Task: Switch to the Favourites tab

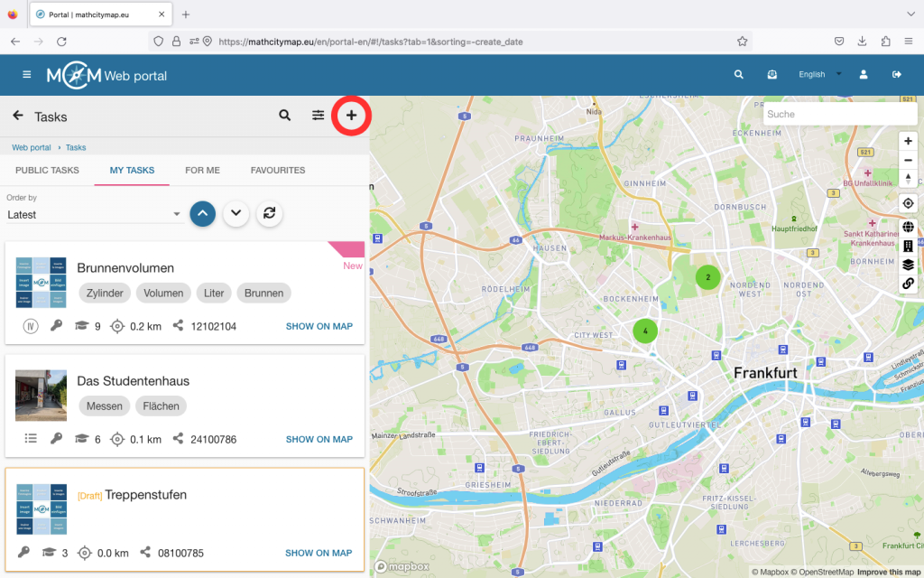Action: 278,170
